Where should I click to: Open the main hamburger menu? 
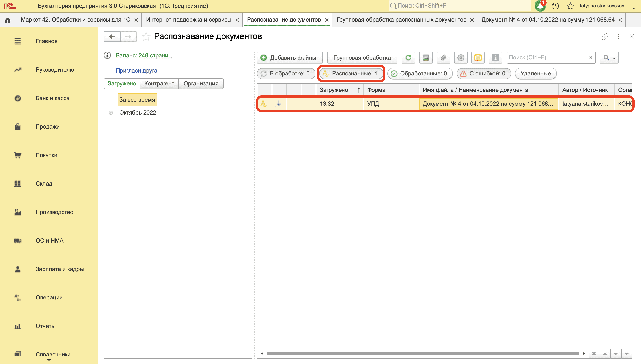point(27,6)
